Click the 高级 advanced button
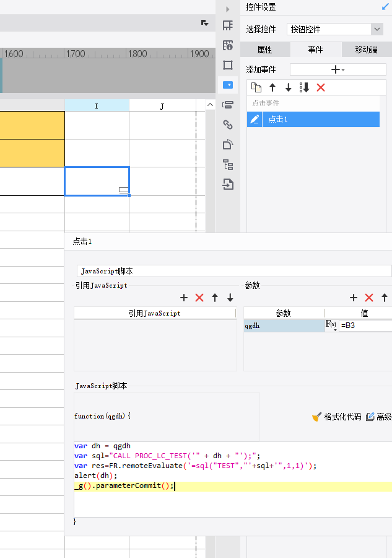The width and height of the screenshot is (392, 558). pyautogui.click(x=379, y=417)
